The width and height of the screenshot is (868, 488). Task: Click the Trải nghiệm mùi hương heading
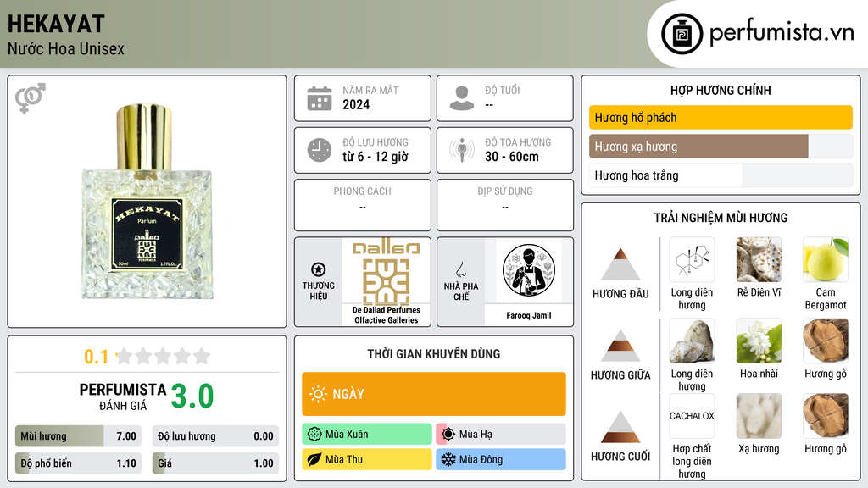(721, 218)
